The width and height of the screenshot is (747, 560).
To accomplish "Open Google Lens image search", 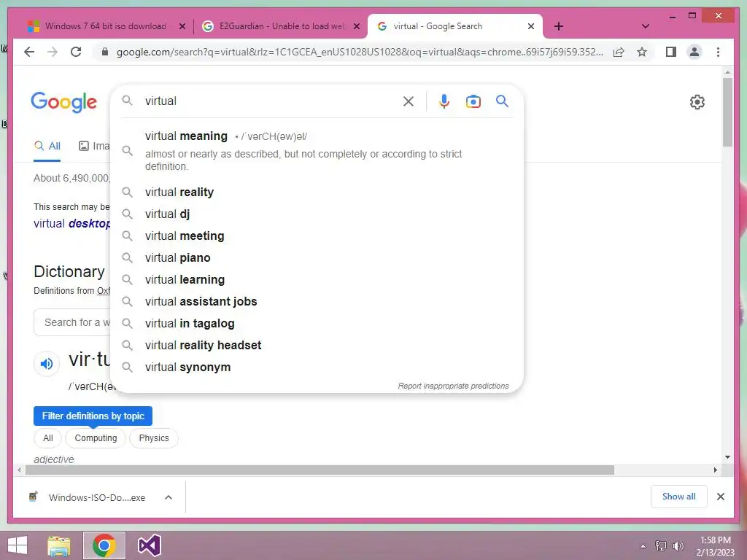I will [x=473, y=101].
